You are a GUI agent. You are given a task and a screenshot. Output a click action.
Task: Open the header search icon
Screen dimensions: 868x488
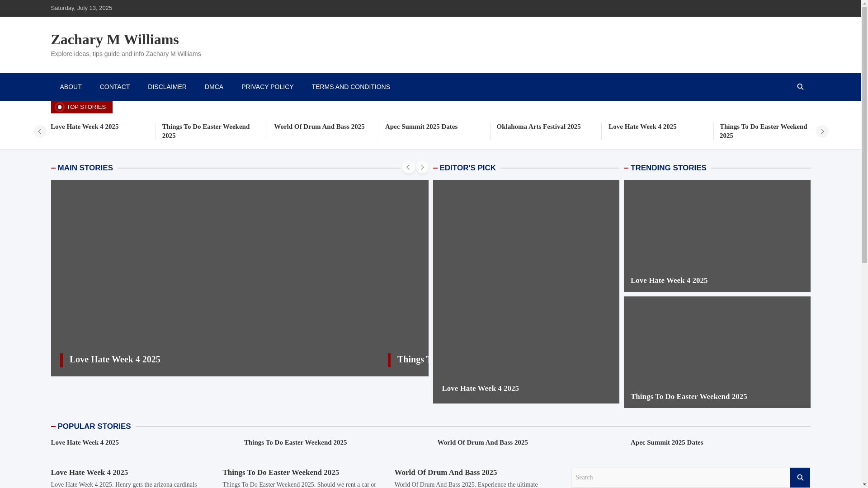[x=800, y=87]
